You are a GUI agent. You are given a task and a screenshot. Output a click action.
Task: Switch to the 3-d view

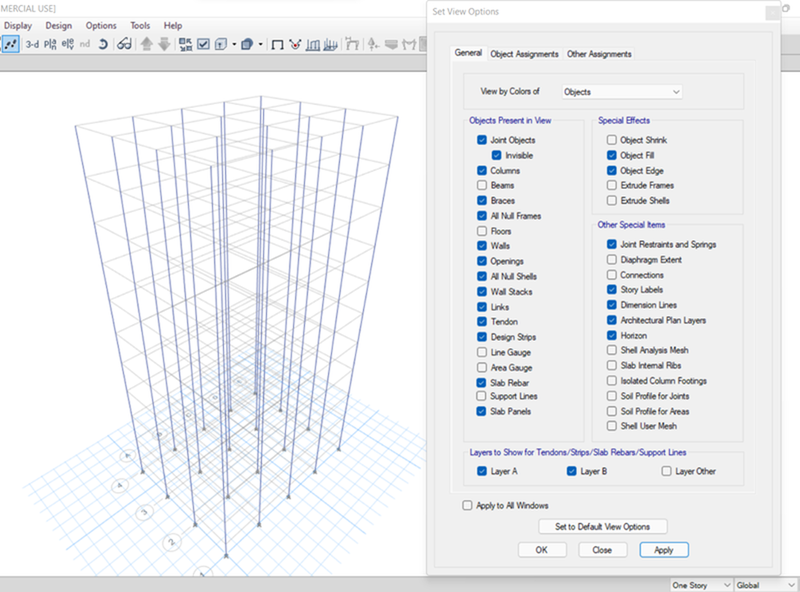33,44
